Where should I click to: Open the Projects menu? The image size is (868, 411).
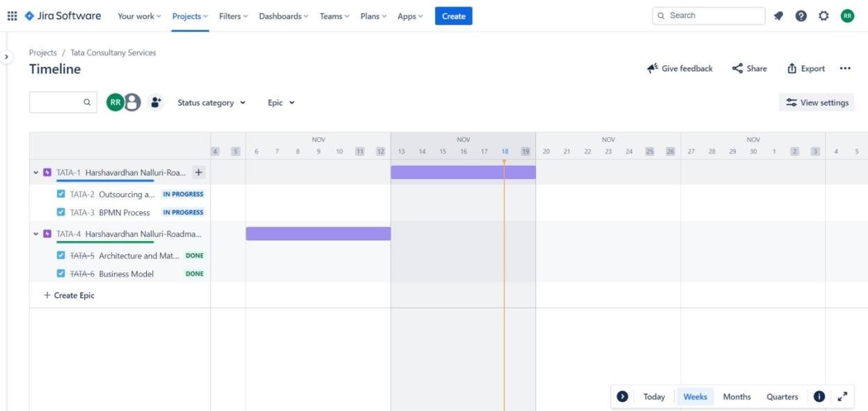(x=189, y=15)
